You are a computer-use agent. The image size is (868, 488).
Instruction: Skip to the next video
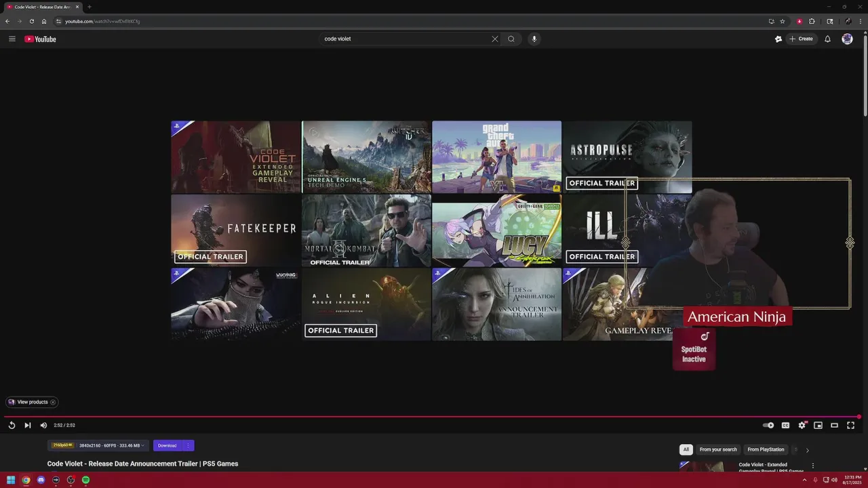click(x=27, y=425)
